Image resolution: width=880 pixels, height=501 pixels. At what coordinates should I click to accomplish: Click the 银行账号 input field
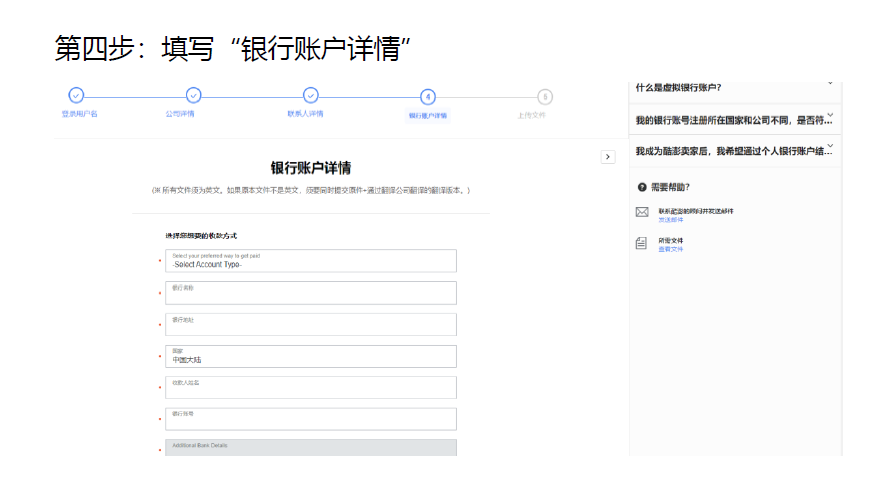pyautogui.click(x=313, y=419)
